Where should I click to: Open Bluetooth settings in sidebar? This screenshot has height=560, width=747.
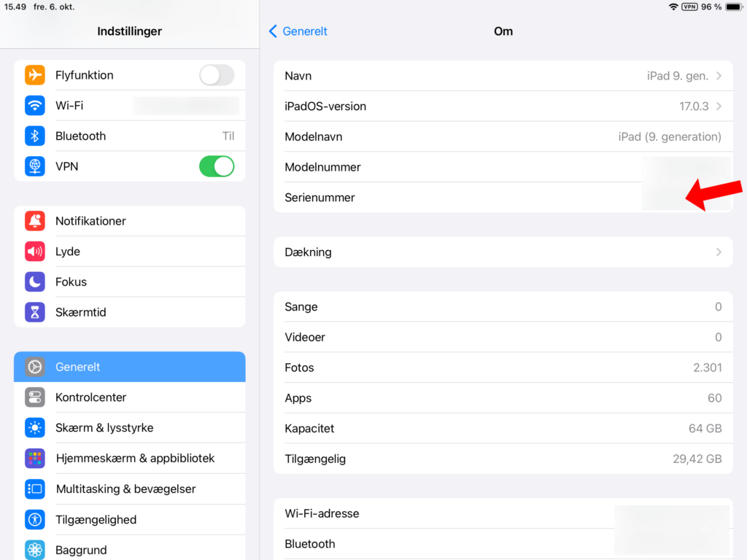point(130,136)
